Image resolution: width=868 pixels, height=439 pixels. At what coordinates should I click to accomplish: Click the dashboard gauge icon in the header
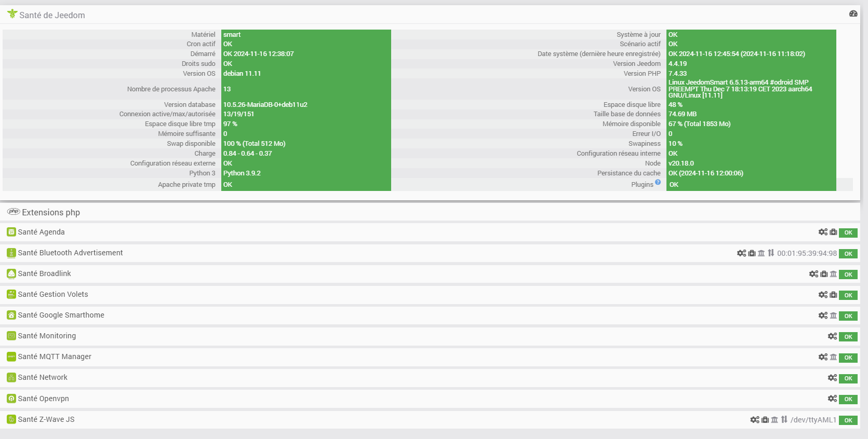[853, 14]
